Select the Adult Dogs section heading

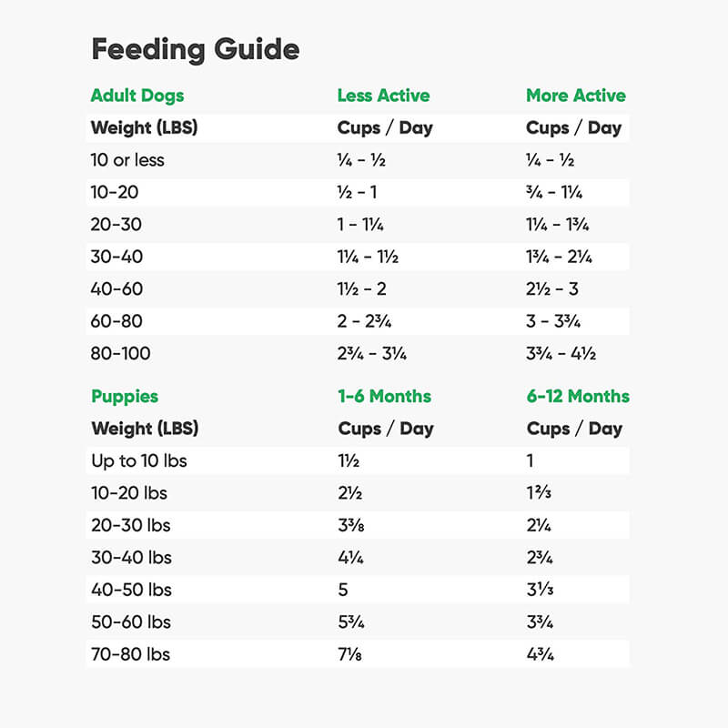[136, 96]
